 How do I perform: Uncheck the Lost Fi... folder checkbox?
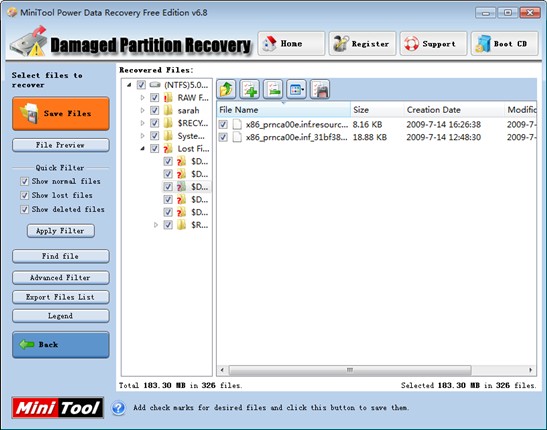click(x=155, y=149)
